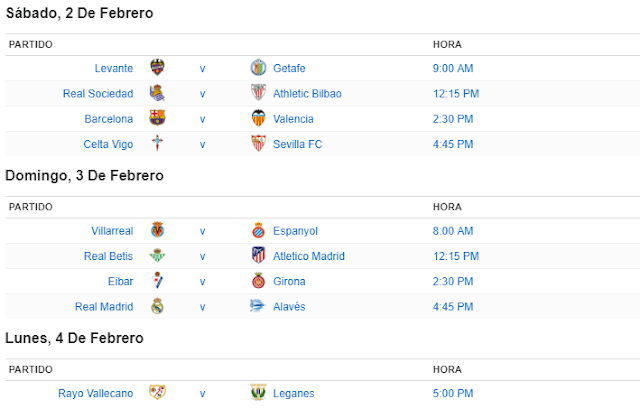Open the Real Sociedad team link

98,94
